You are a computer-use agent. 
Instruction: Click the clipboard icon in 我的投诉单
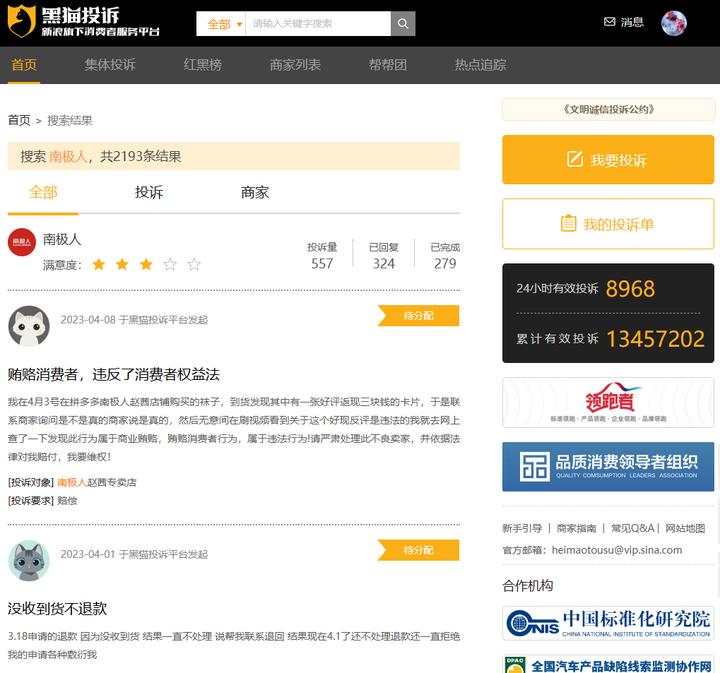coord(568,223)
